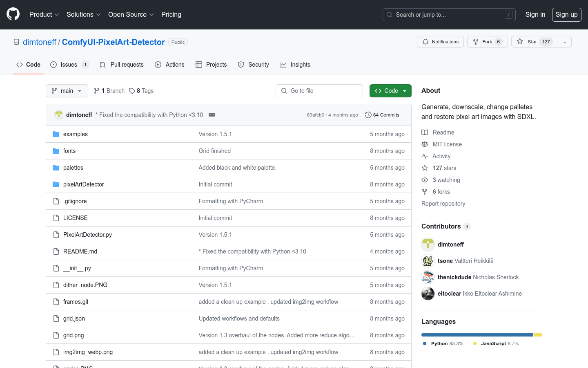The height and width of the screenshot is (368, 588).
Task: Open the Pricing page
Action: click(171, 15)
